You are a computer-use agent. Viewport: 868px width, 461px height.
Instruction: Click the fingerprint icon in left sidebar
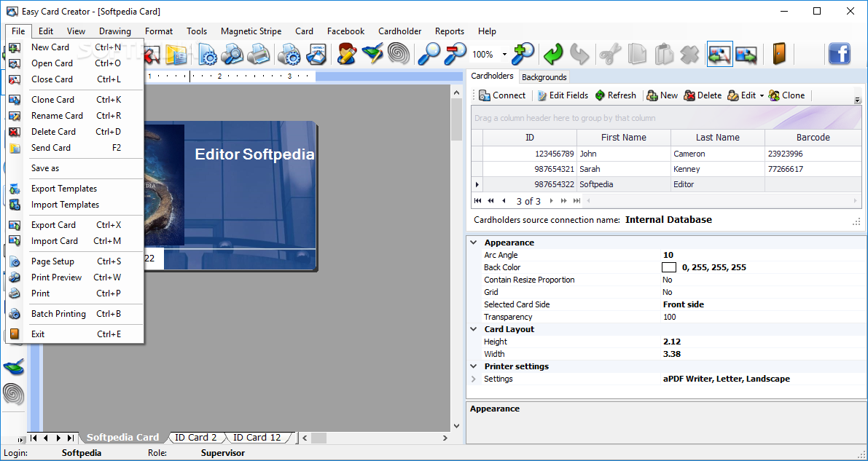14,394
